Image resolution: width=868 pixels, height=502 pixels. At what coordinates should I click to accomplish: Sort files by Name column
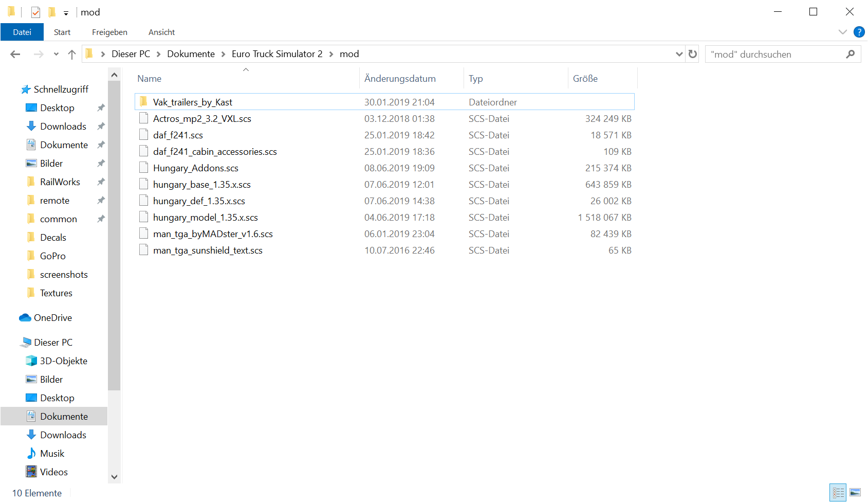click(246, 78)
